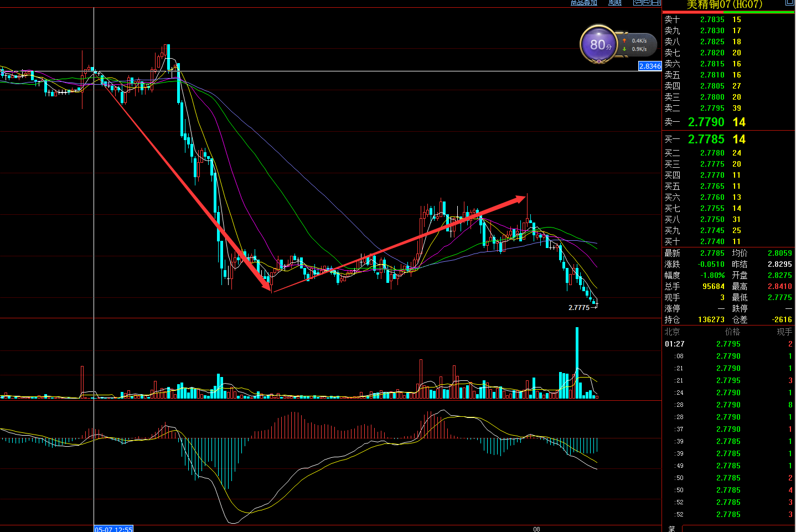Click the 涨跌 -0.0510 value
The height and width of the screenshot is (532, 796).
point(711,264)
